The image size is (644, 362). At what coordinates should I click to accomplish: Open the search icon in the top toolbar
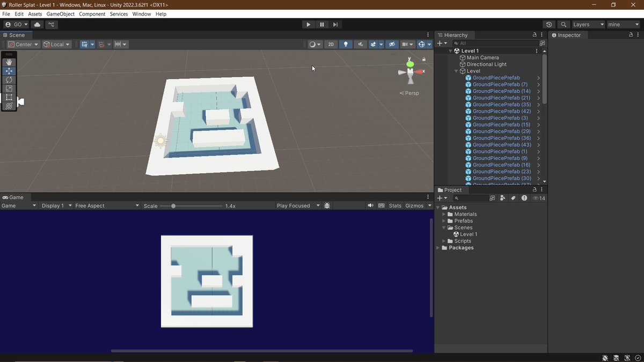(563, 24)
